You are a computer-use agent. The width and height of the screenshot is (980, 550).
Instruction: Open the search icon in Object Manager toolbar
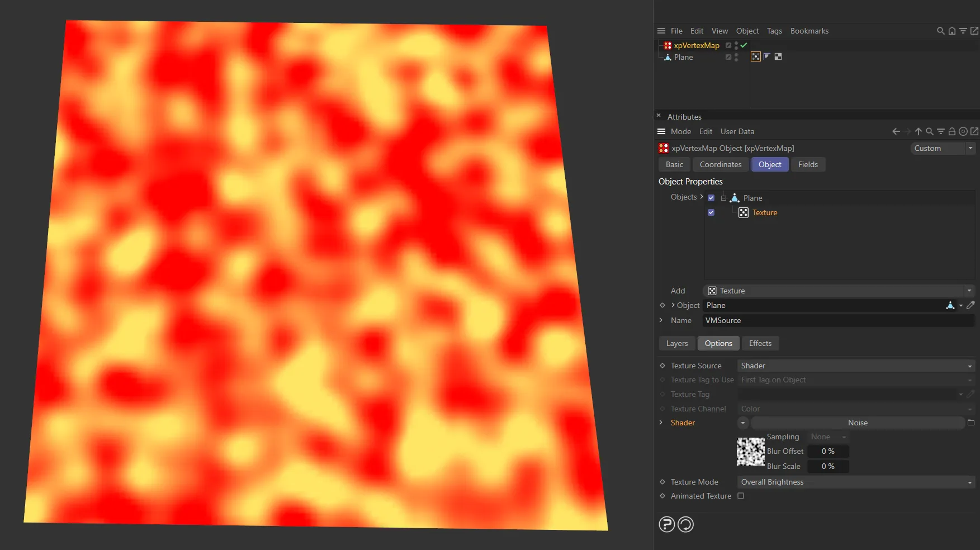point(940,31)
